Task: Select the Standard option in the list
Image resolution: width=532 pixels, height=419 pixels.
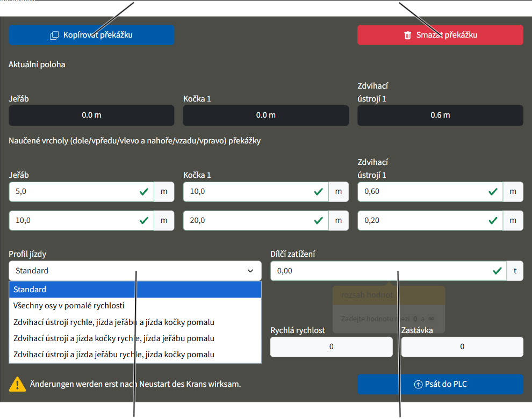Action: pos(135,290)
